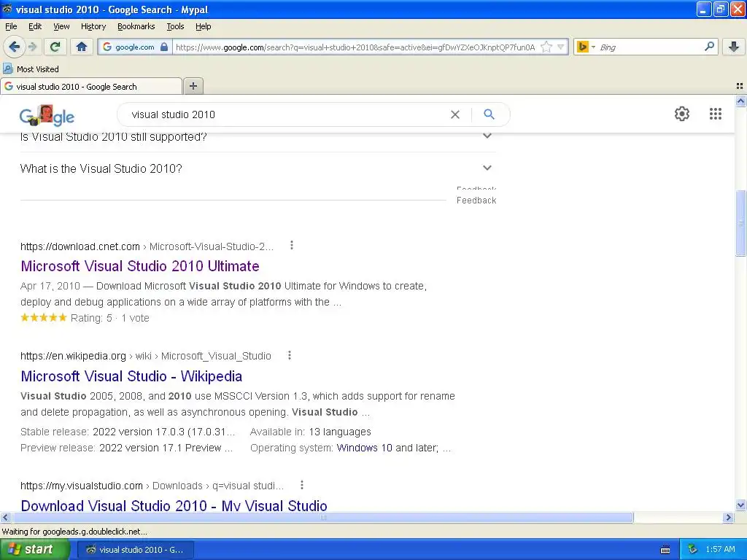Go to the Home page icon
The image size is (747, 560).
[x=82, y=47]
